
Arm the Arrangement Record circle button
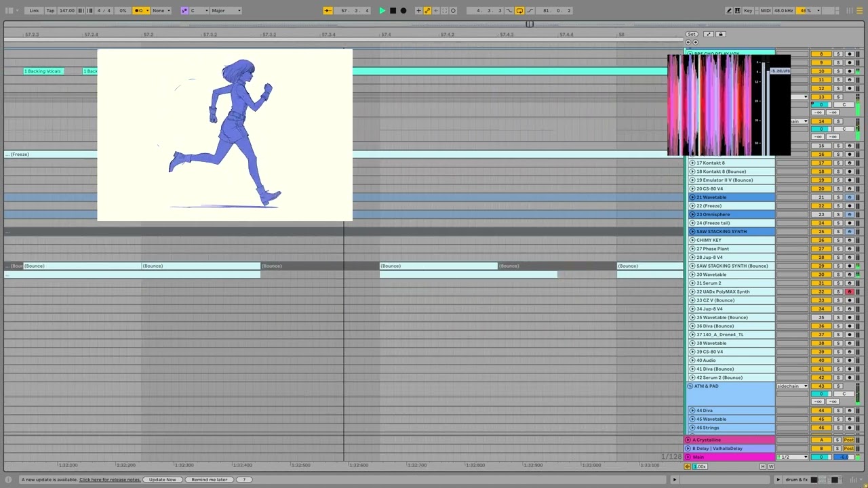[x=403, y=10]
